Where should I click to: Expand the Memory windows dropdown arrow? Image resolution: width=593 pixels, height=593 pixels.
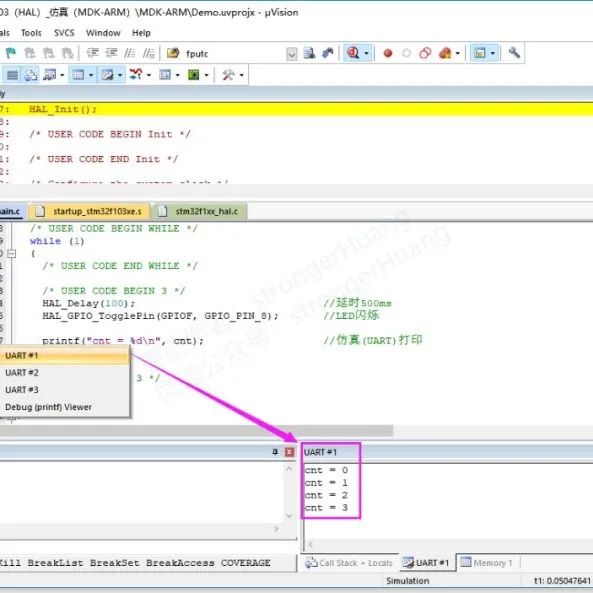pyautogui.click(x=91, y=75)
